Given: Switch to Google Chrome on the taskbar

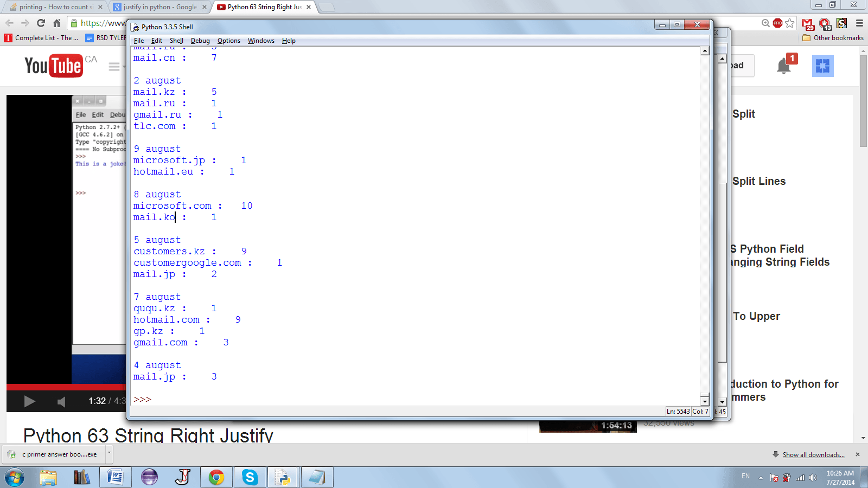Looking at the screenshot, I should tap(216, 478).
